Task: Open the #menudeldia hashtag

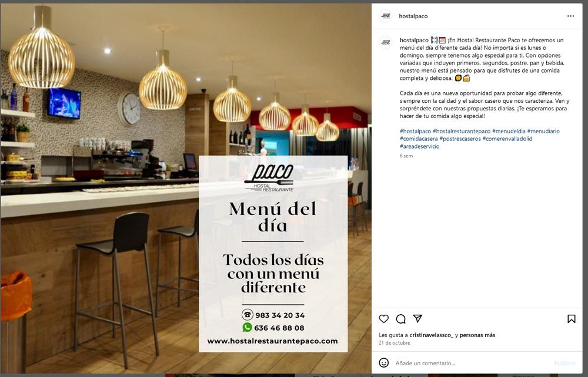Action: click(x=509, y=131)
